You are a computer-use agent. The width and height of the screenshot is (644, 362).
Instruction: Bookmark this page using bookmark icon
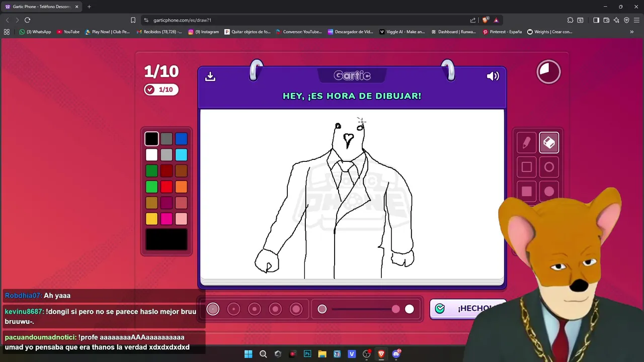coord(133,20)
